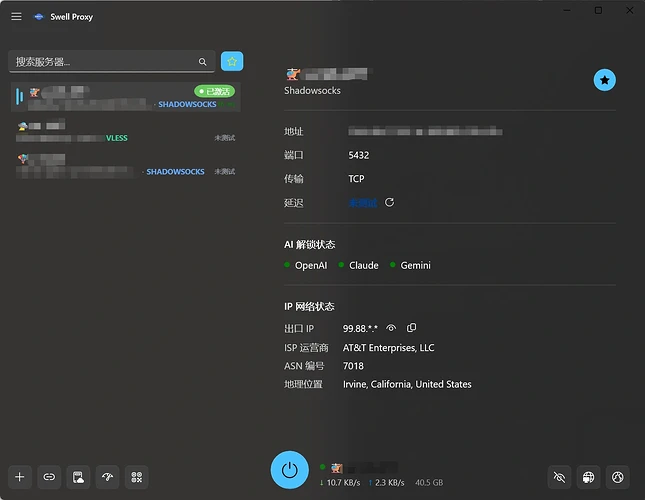Click the link icon button
Viewport: 645px width, 500px height.
(49, 477)
